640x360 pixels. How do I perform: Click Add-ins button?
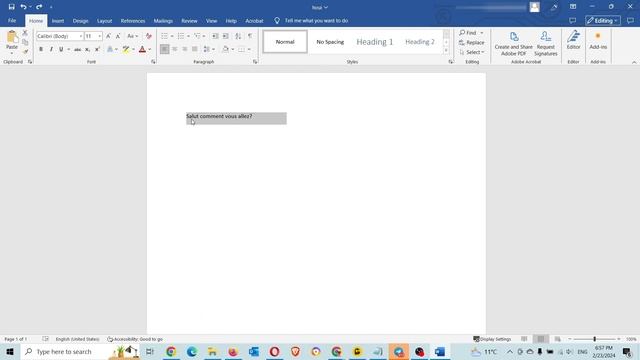(x=598, y=40)
